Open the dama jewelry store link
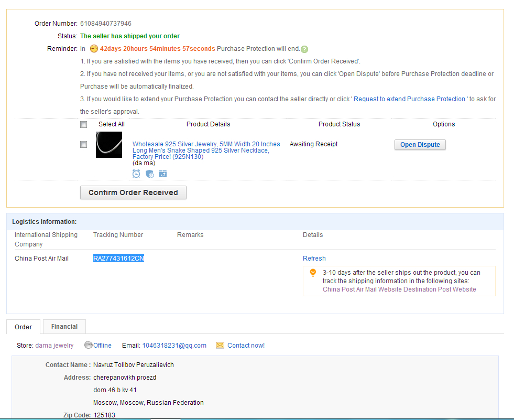514x420 pixels. pyautogui.click(x=54, y=346)
